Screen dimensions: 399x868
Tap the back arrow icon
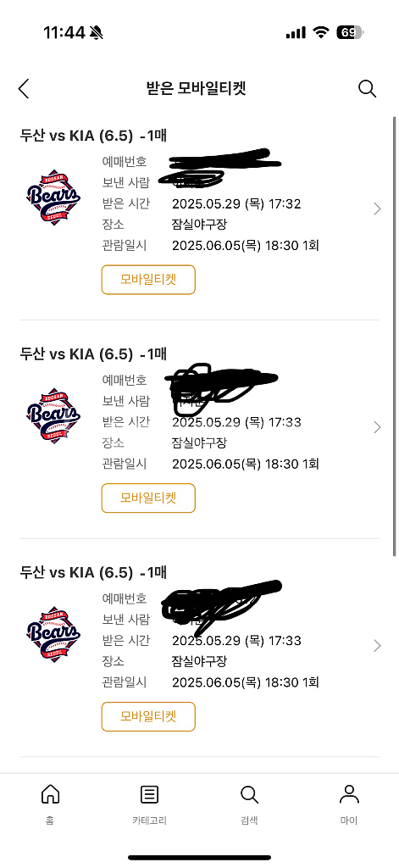pyautogui.click(x=23, y=88)
